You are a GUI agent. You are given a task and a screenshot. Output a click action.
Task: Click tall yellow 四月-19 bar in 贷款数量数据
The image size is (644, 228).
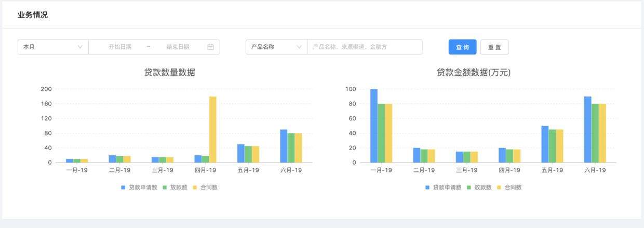point(213,129)
